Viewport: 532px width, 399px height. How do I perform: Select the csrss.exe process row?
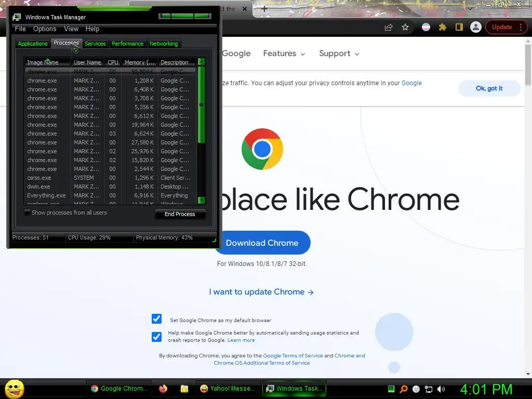pyautogui.click(x=110, y=178)
